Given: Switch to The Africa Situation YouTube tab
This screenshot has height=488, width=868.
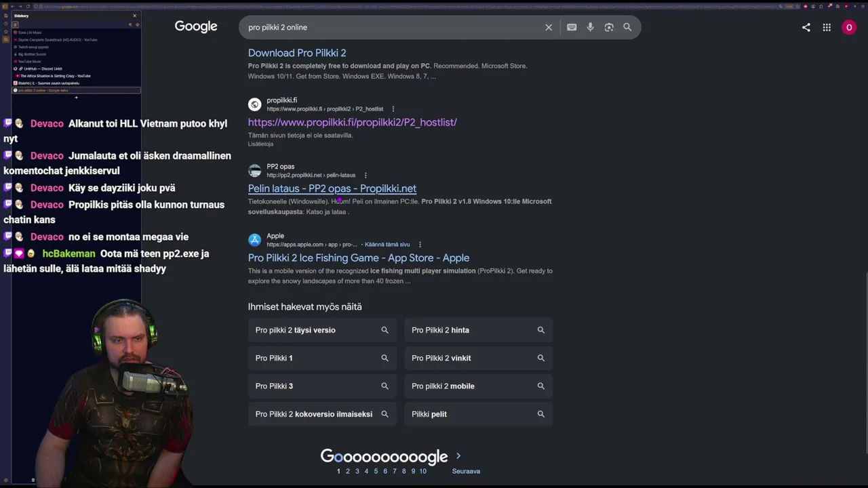Looking at the screenshot, I should pos(77,76).
